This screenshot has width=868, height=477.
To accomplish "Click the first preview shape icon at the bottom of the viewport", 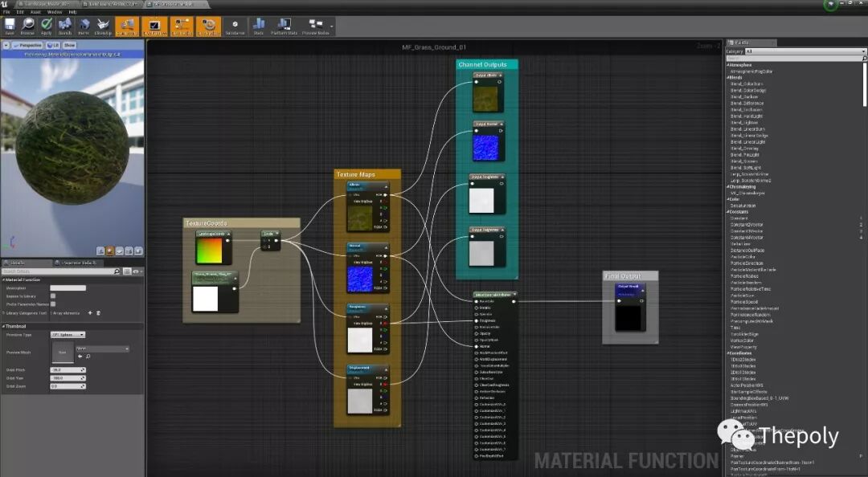I will (x=100, y=251).
